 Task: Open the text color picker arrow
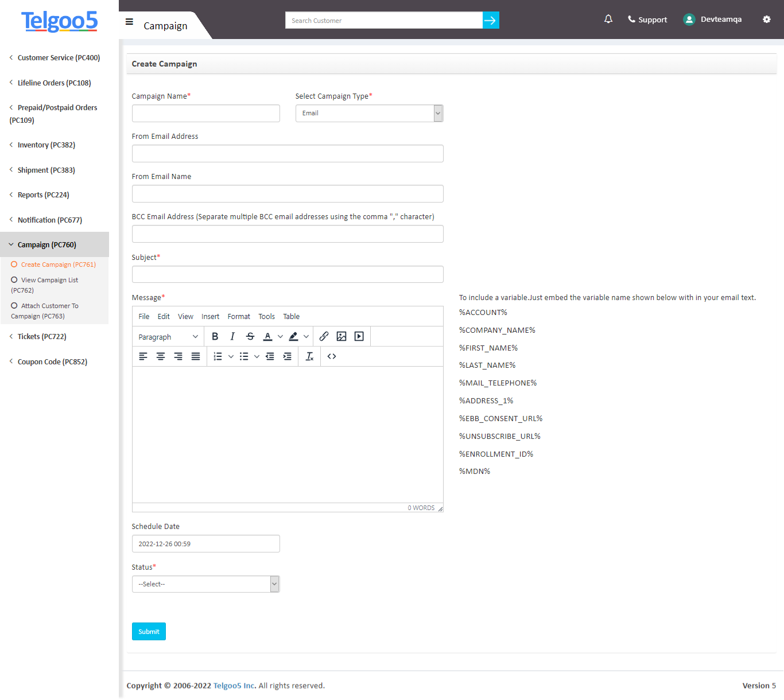point(280,336)
